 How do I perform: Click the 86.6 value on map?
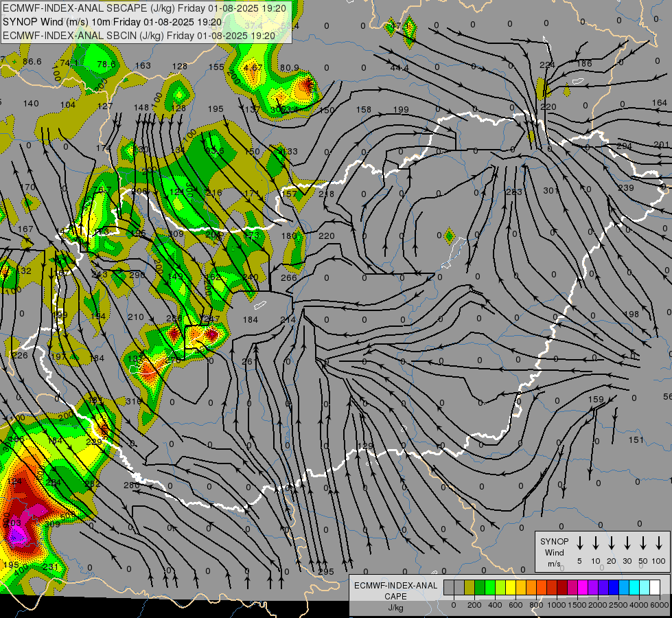tap(32, 62)
